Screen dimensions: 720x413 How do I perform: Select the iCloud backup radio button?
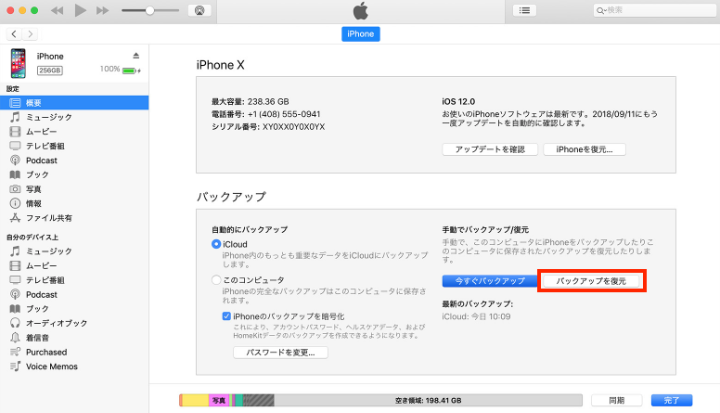216,244
